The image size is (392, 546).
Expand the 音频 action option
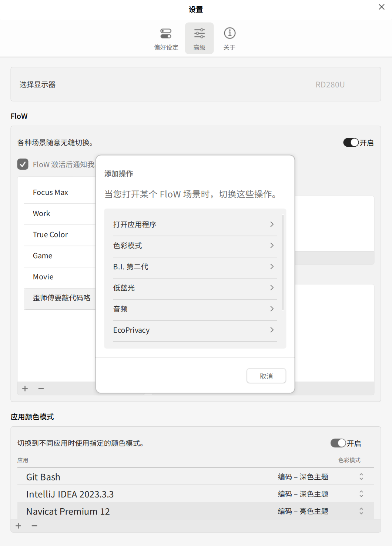(195, 309)
